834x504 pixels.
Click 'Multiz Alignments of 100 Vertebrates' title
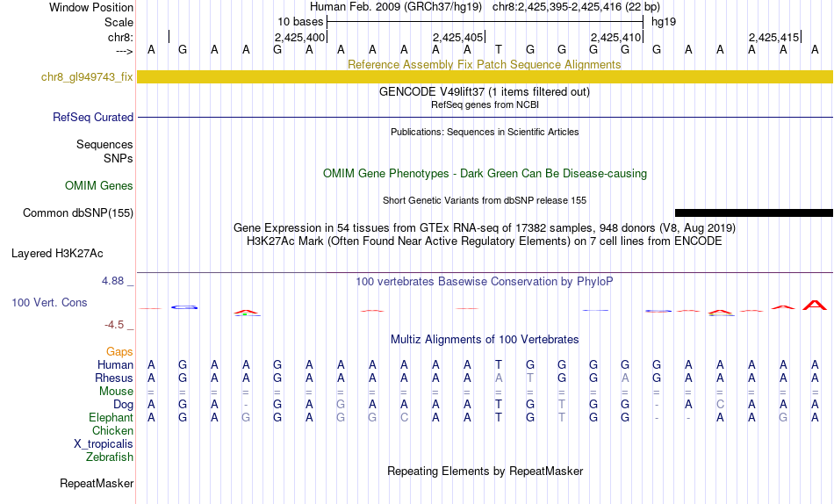(x=485, y=340)
